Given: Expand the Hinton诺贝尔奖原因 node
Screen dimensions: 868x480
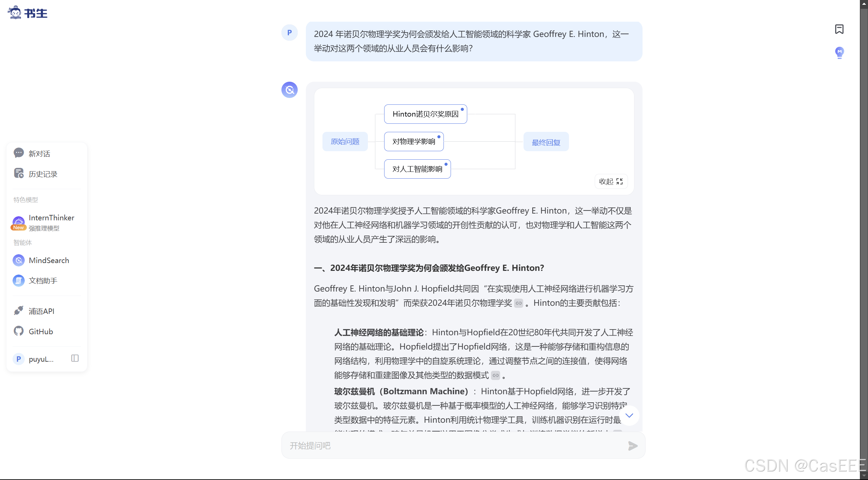Looking at the screenshot, I should (425, 114).
